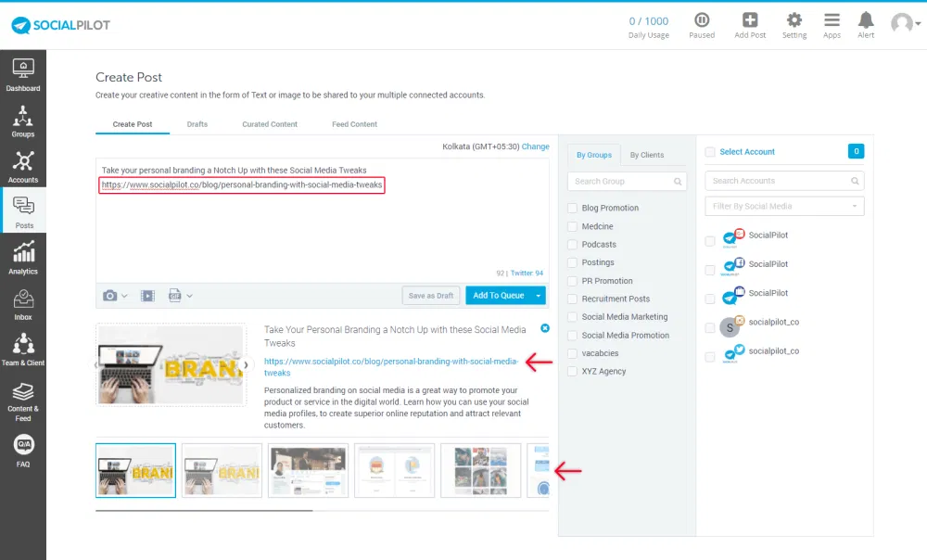Open Analytics in the left sidebar
Screen dimensions: 927x560
[23, 257]
